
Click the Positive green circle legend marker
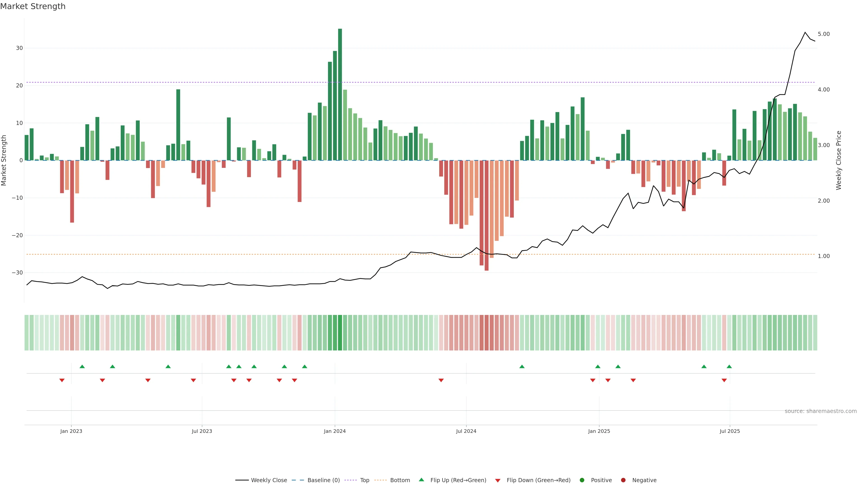pyautogui.click(x=582, y=480)
